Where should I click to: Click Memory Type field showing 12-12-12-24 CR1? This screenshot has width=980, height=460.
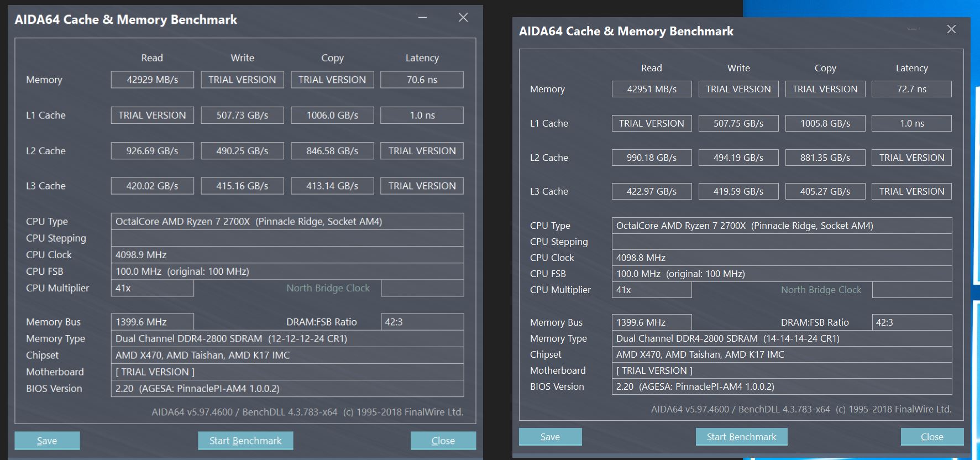[x=287, y=338]
